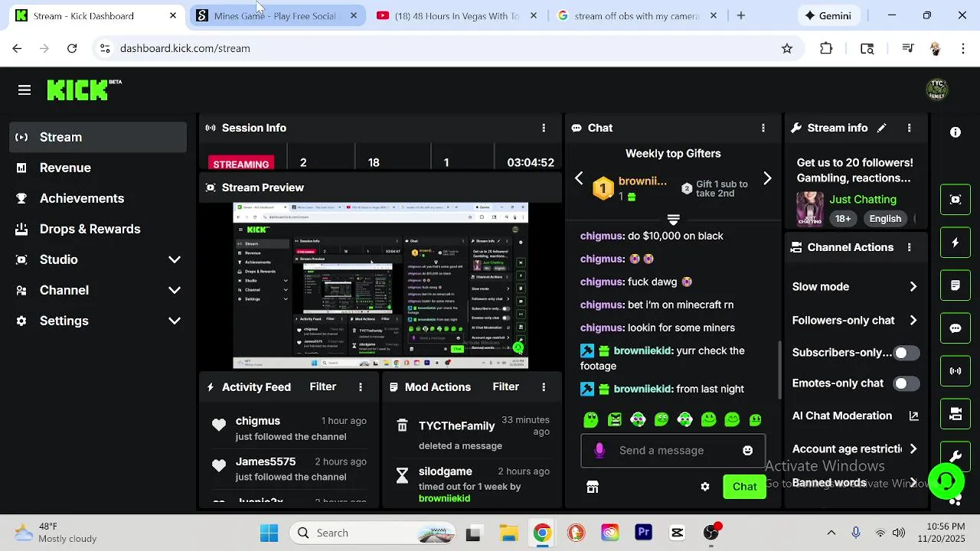Open chat settings gear icon
This screenshot has height=551, width=980.
coord(705,487)
